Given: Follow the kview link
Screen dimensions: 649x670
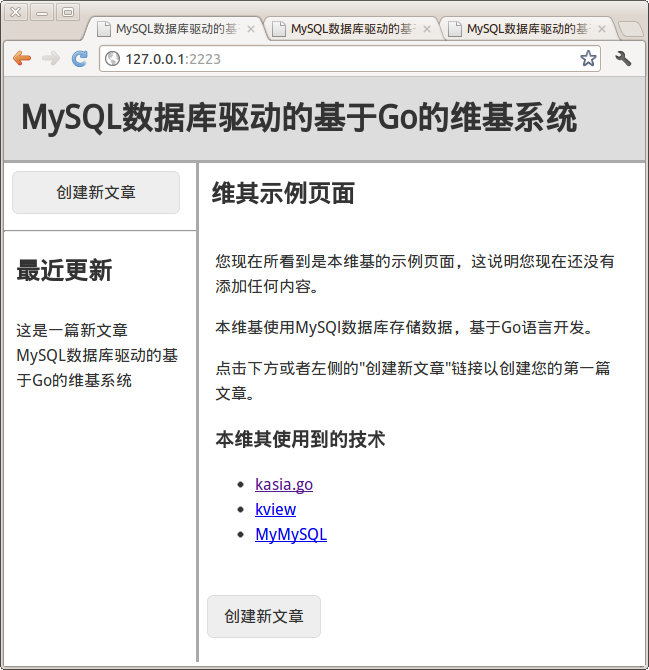Looking at the screenshot, I should click(x=275, y=509).
